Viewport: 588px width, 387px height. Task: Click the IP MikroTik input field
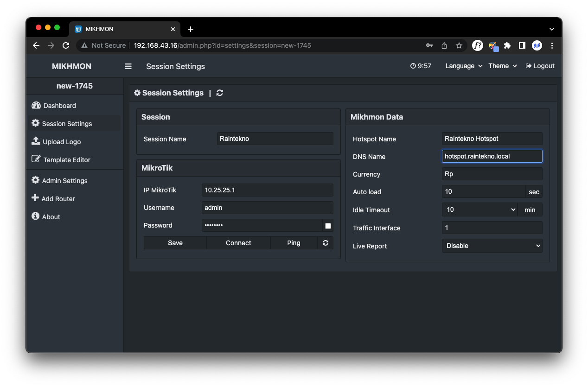point(267,190)
